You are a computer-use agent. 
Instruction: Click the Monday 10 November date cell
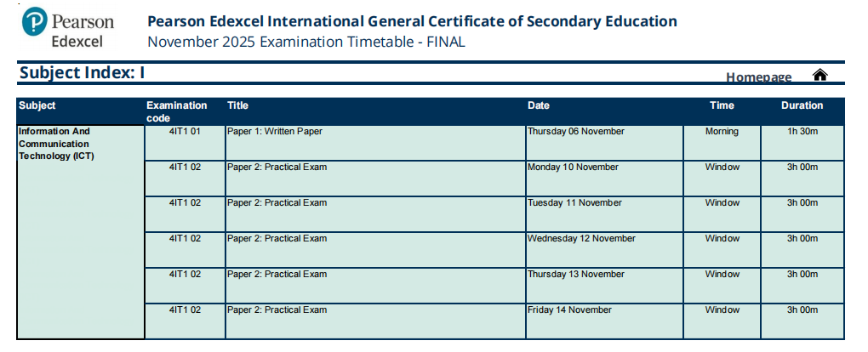tap(573, 167)
